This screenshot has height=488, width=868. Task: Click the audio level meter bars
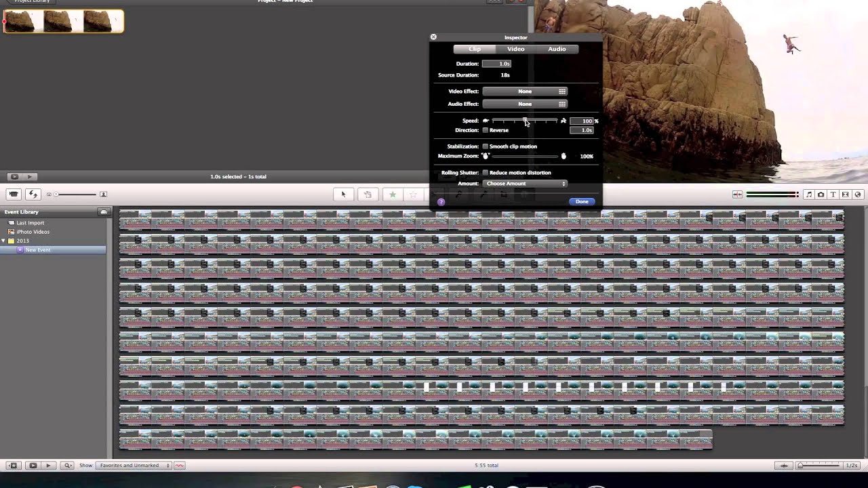click(772, 195)
